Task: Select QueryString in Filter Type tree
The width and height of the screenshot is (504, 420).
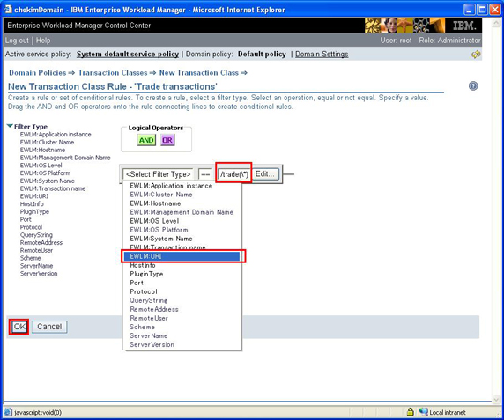Action: (36, 235)
